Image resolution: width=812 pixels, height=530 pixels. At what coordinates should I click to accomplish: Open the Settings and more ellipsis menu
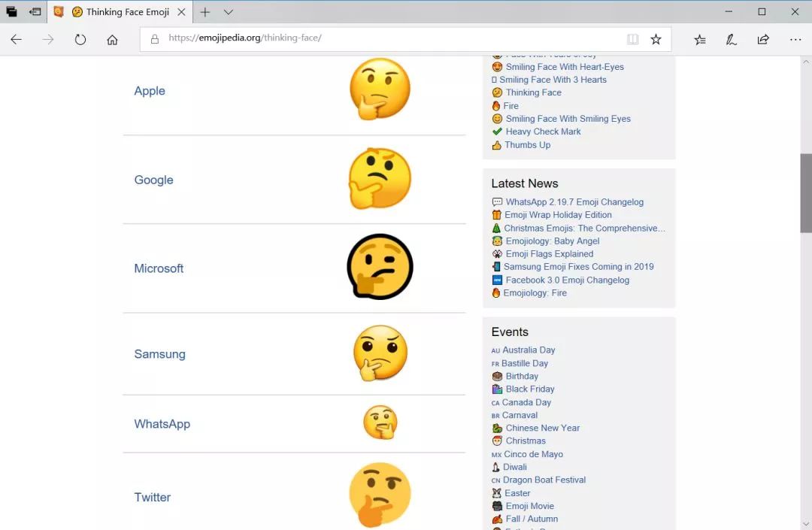click(x=795, y=39)
